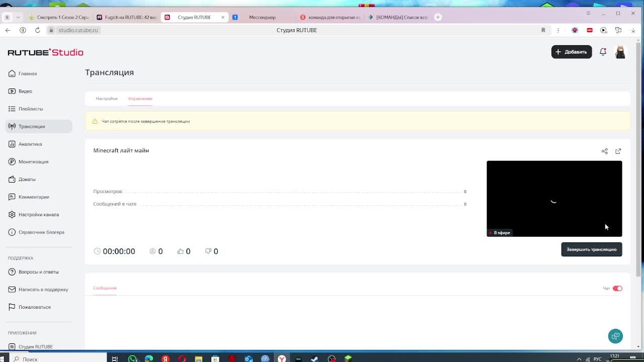Image resolution: width=644 pixels, height=362 pixels.
Task: Open the Главная section in the sidebar
Action: (27, 73)
